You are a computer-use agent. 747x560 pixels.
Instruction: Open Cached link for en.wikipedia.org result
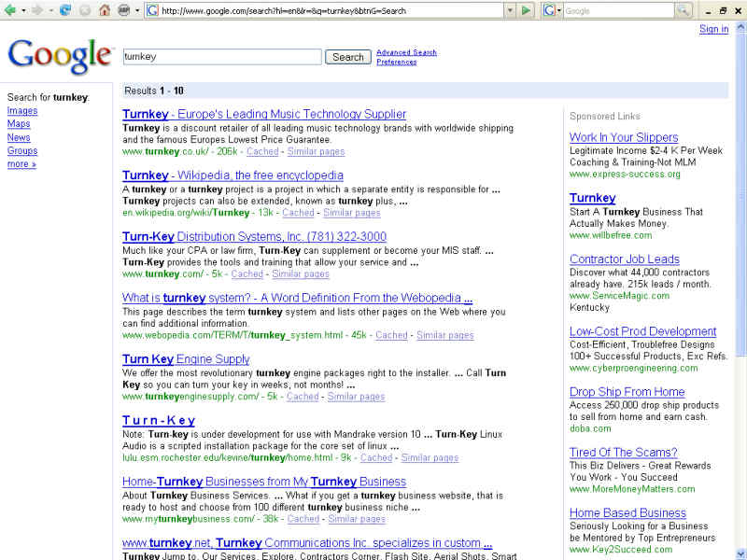tap(298, 213)
